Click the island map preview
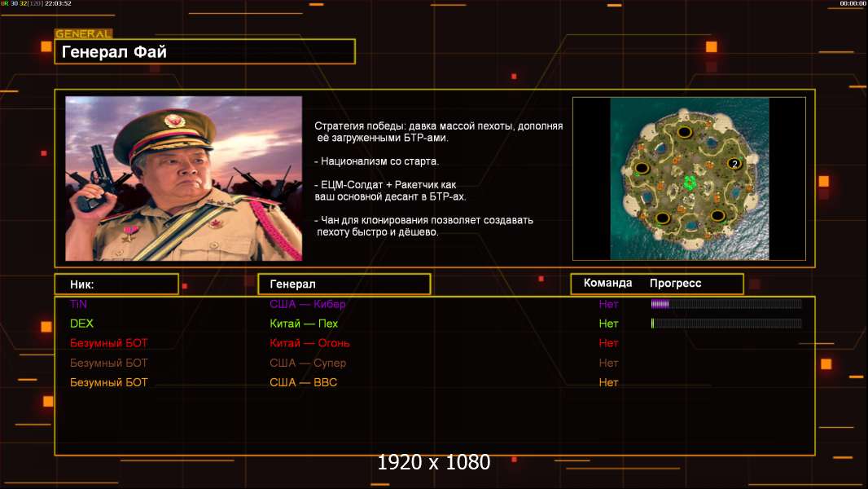Screen dimensions: 868x489 click(x=689, y=178)
